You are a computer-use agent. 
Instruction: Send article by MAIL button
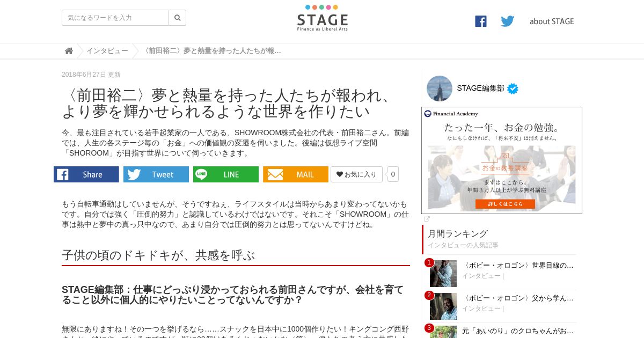tap(296, 174)
